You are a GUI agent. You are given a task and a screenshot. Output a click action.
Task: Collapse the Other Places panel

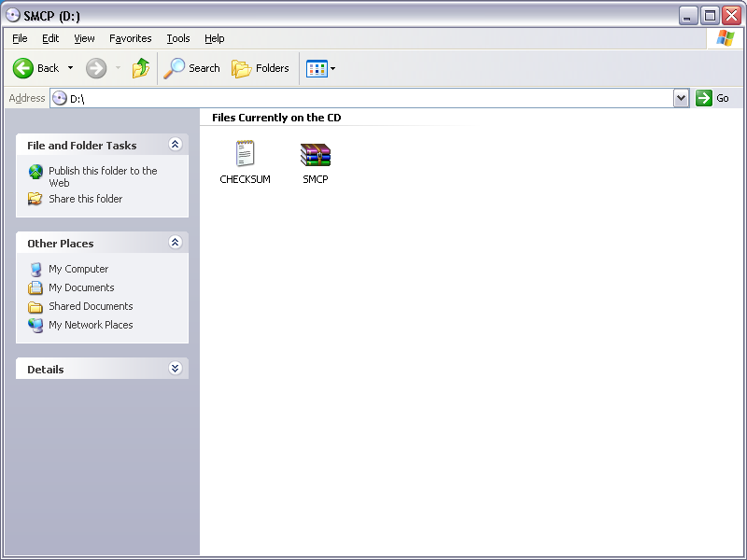click(x=175, y=243)
